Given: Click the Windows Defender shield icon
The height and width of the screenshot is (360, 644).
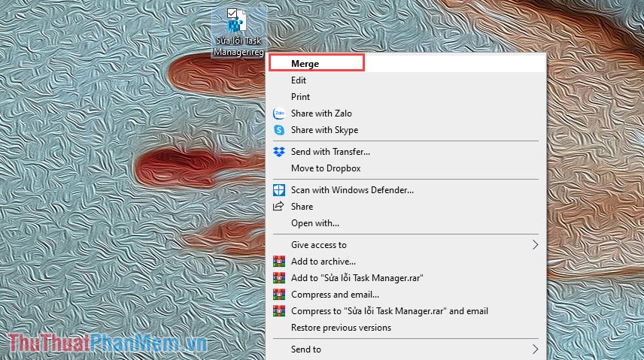Looking at the screenshot, I should pos(279,190).
